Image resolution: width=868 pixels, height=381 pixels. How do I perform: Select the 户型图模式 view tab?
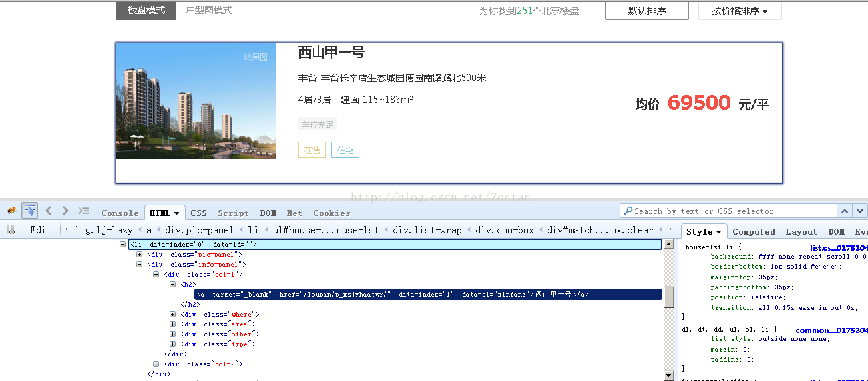[209, 11]
